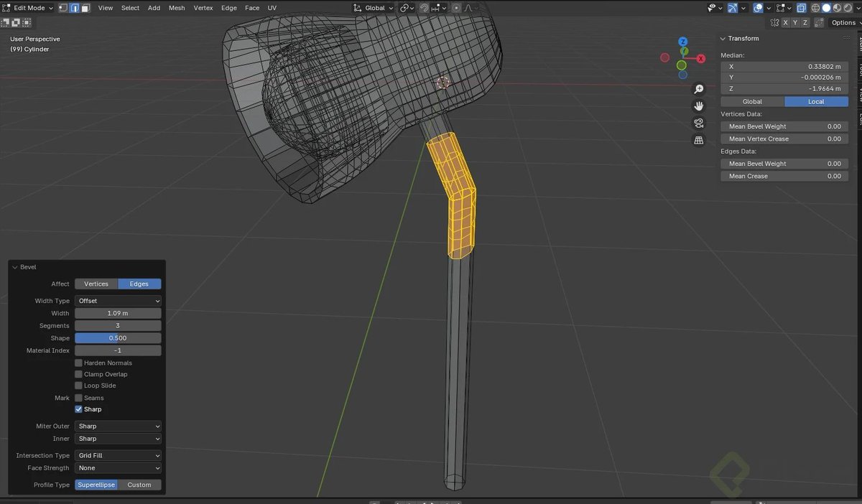The image size is (862, 504).
Task: Select rendered viewport shading mode
Action: [848, 8]
